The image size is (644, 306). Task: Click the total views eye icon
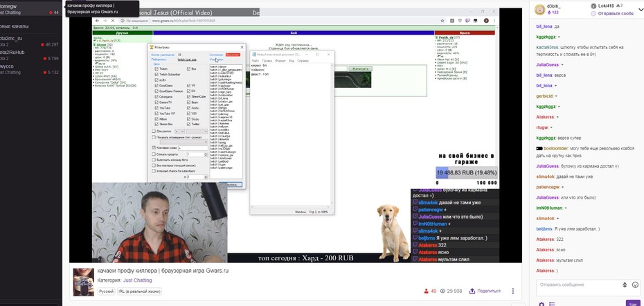pyautogui.click(x=442, y=291)
